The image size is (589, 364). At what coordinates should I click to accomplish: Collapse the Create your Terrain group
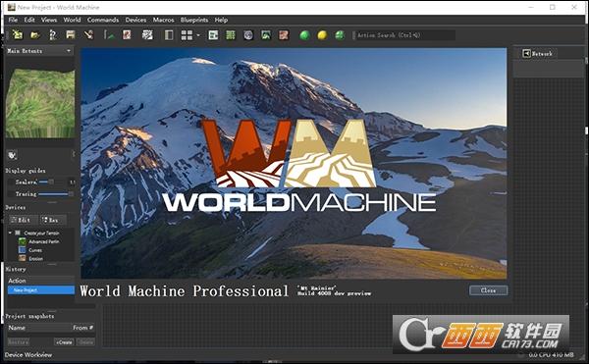click(10, 233)
